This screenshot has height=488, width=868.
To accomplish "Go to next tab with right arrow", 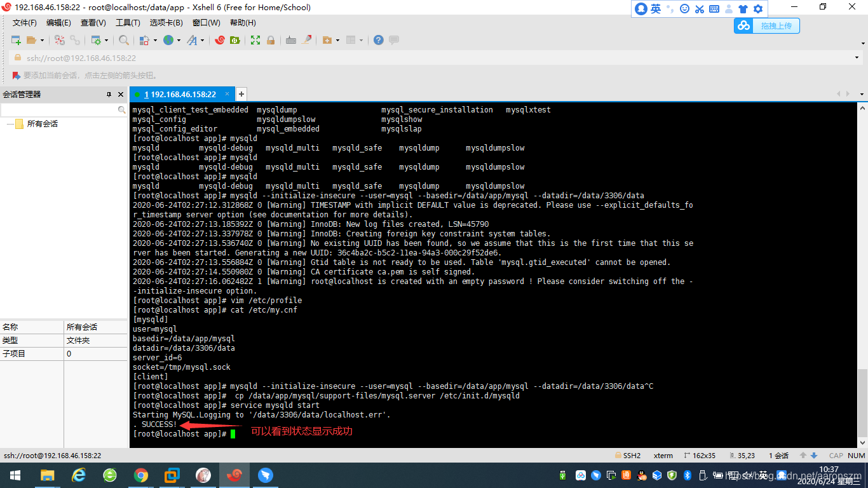I will (848, 94).
